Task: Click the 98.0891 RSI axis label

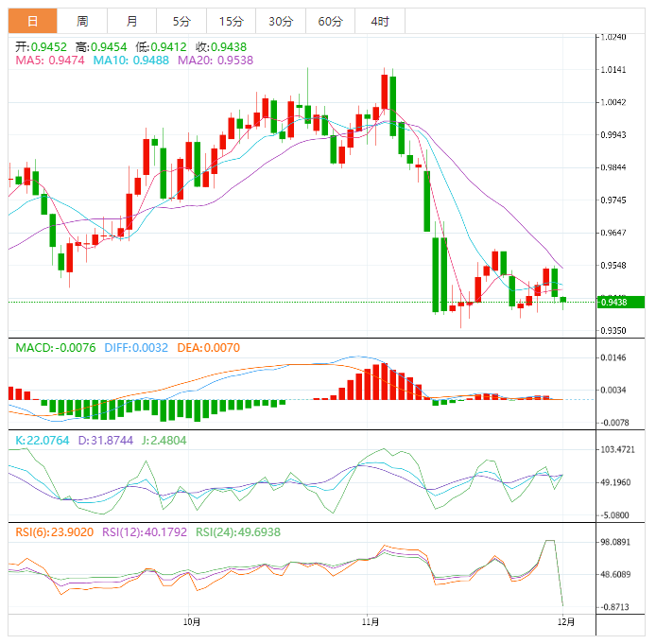Action: coord(615,542)
